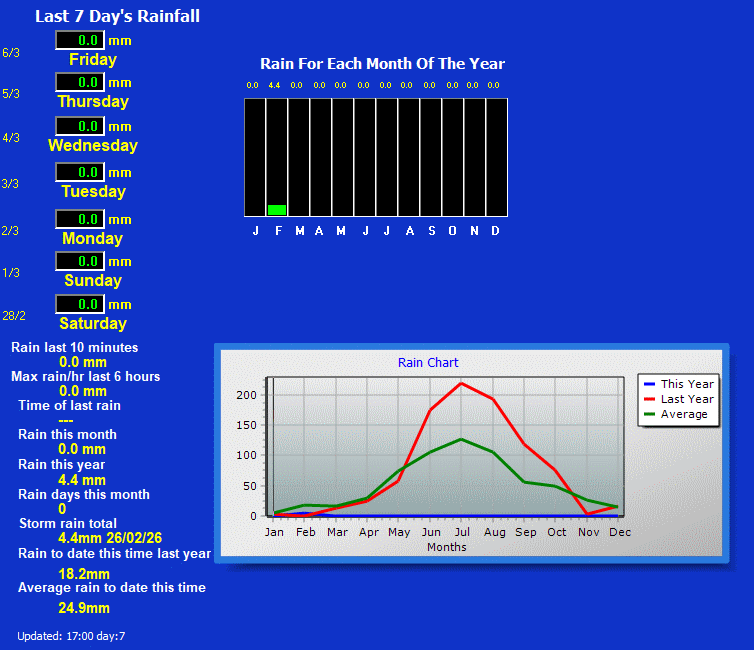Select Monday's rainfall value box

pyautogui.click(x=80, y=219)
